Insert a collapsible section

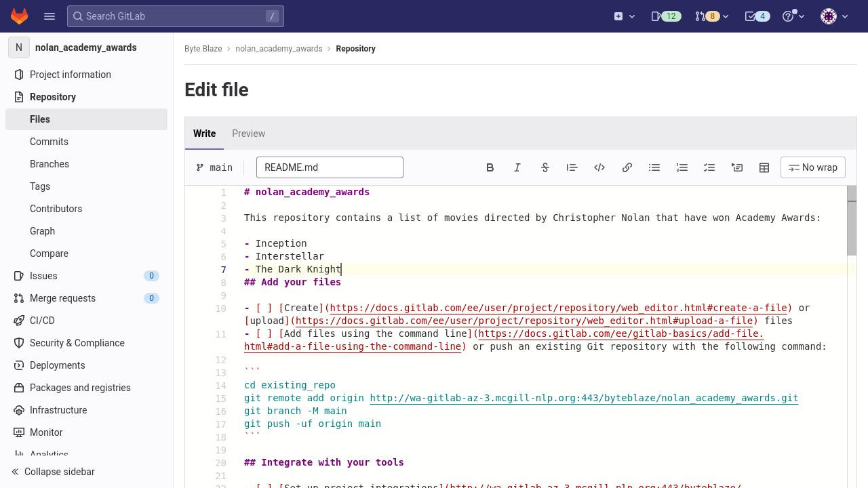pyautogui.click(x=737, y=167)
